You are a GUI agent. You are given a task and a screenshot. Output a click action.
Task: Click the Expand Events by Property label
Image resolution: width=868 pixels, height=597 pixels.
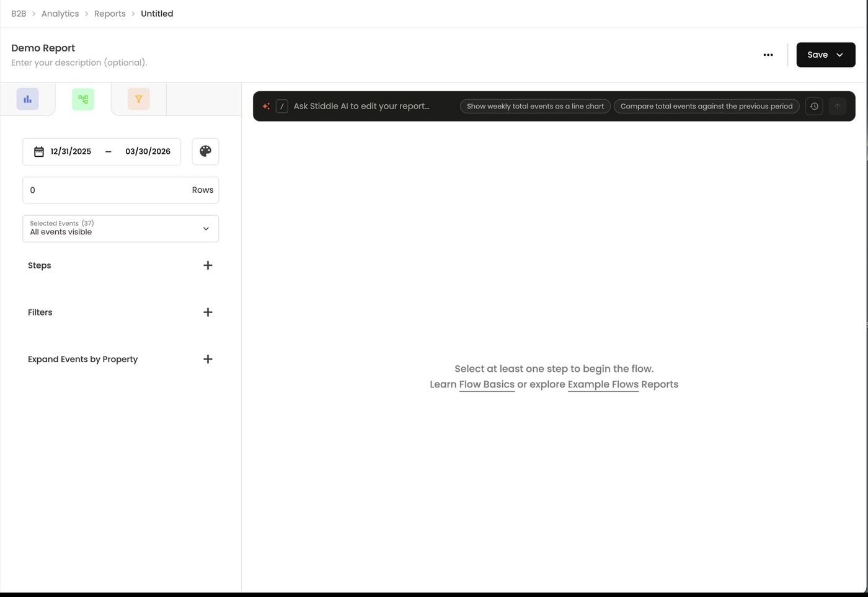click(x=83, y=360)
